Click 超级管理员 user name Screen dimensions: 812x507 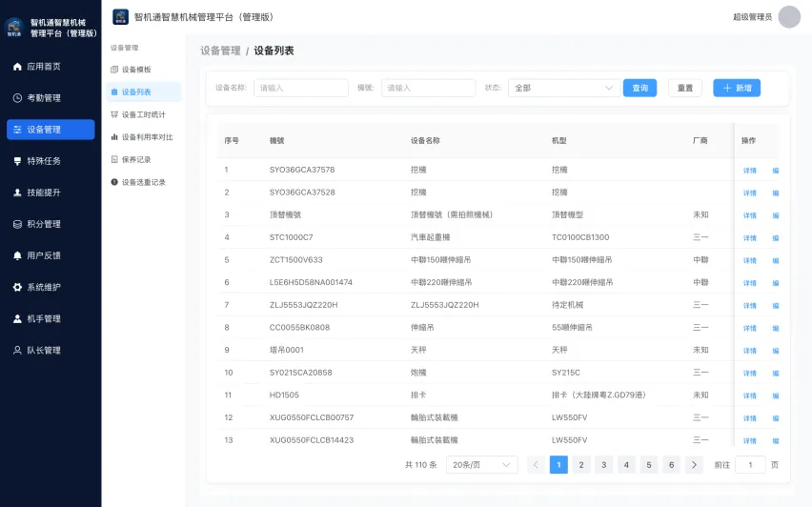[753, 17]
